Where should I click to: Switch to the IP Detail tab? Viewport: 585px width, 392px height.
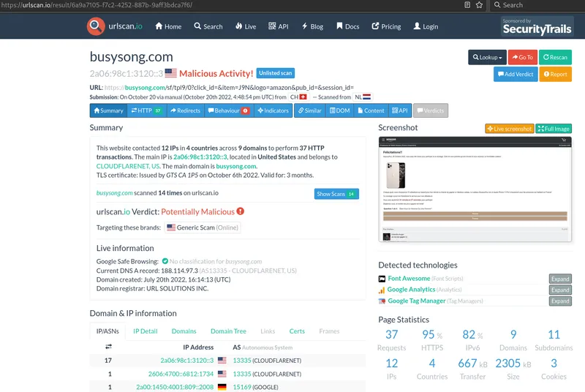point(145,331)
